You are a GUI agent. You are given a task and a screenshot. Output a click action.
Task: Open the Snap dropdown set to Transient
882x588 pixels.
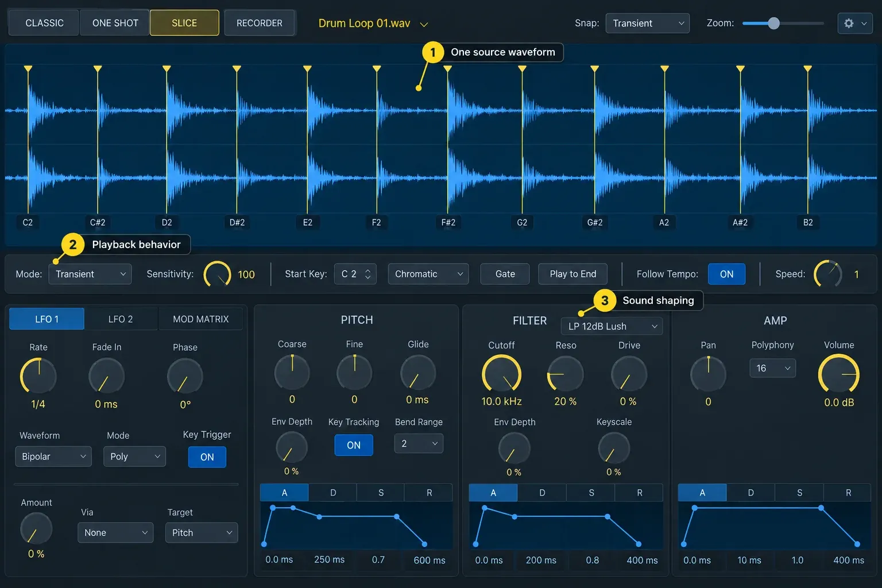tap(648, 24)
